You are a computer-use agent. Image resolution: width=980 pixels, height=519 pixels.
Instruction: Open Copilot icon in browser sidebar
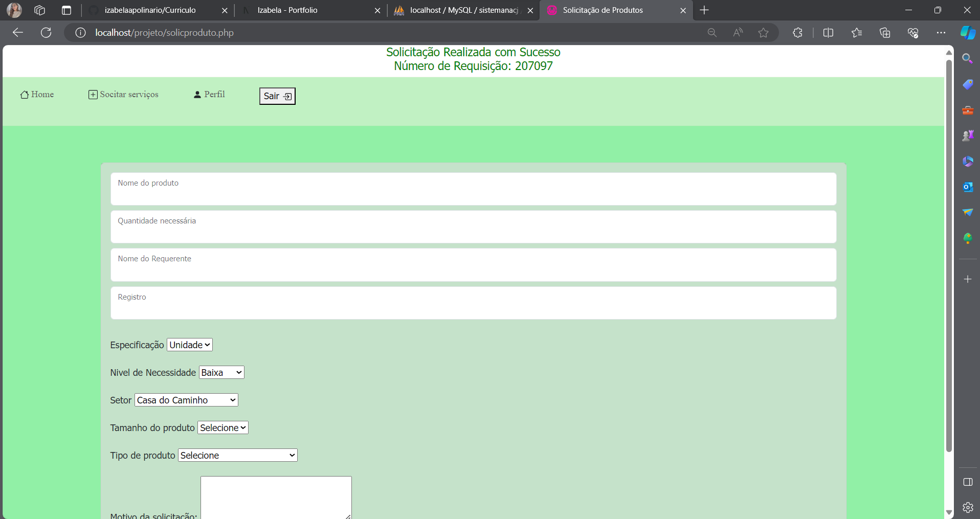point(967,33)
